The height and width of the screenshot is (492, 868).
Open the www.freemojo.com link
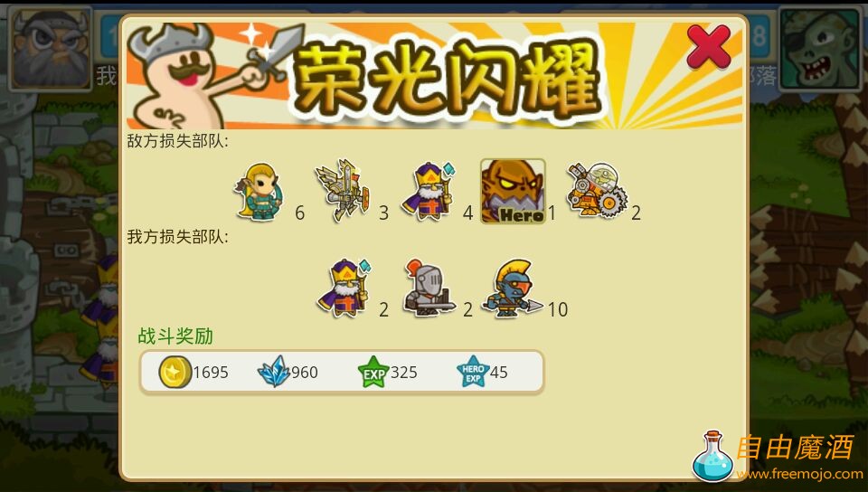coord(799,474)
